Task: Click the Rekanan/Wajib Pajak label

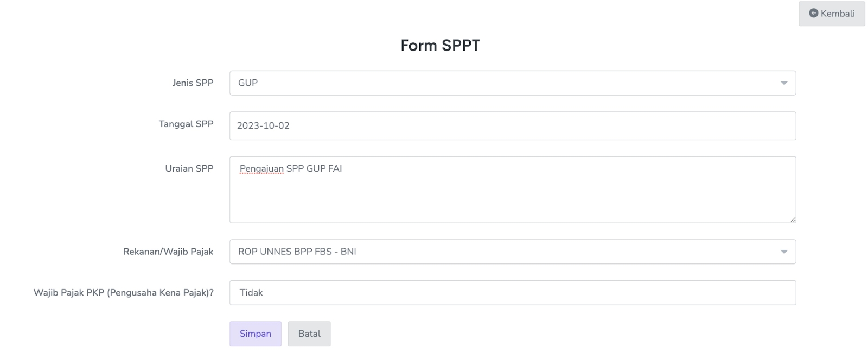Action: 168,252
